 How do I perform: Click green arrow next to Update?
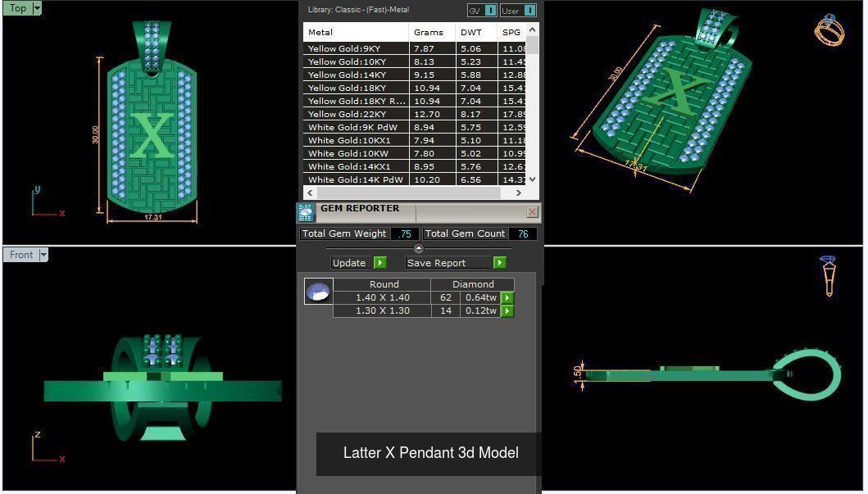tap(379, 263)
